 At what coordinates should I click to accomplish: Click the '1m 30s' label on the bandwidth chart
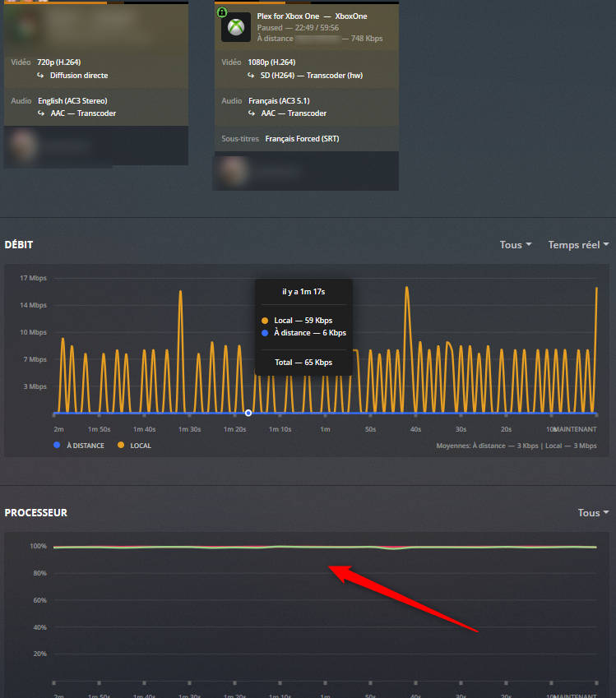click(x=190, y=430)
